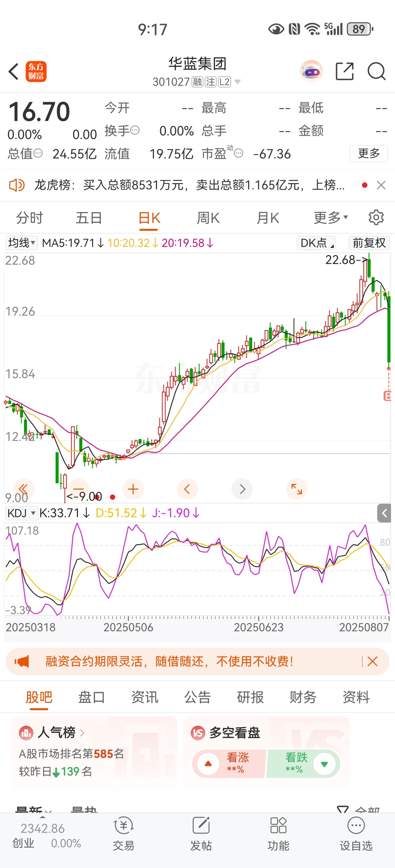Open the 财务 tab
395x868 pixels.
pos(303,697)
